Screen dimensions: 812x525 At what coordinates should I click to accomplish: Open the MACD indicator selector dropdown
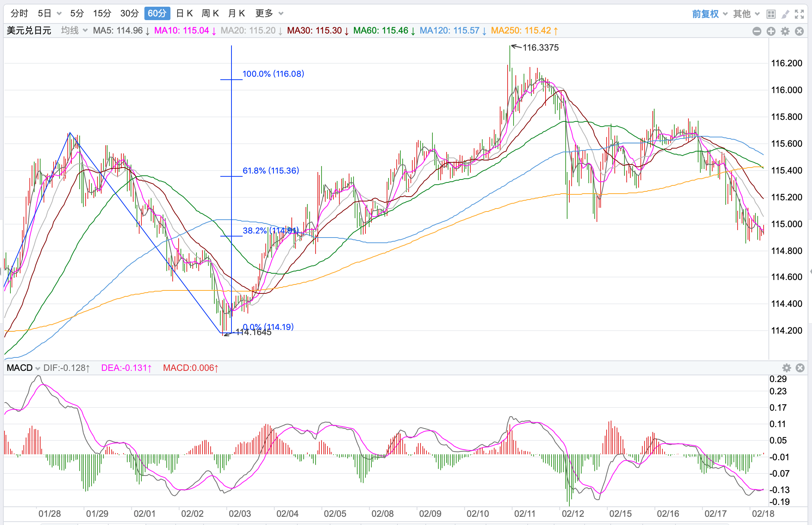tap(23, 368)
